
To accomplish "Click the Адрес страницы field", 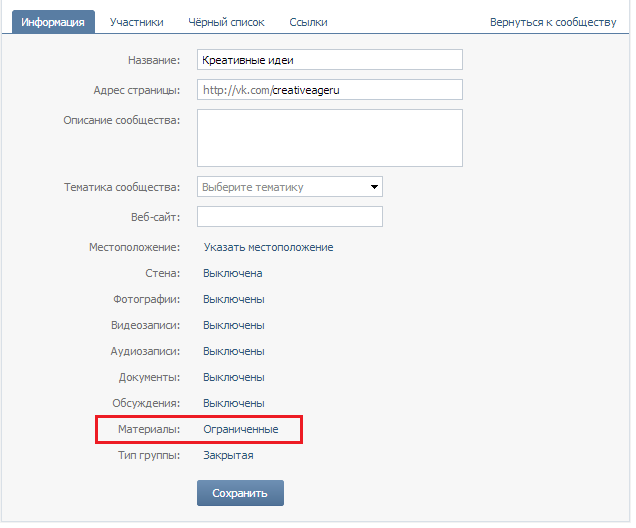I will point(330,90).
